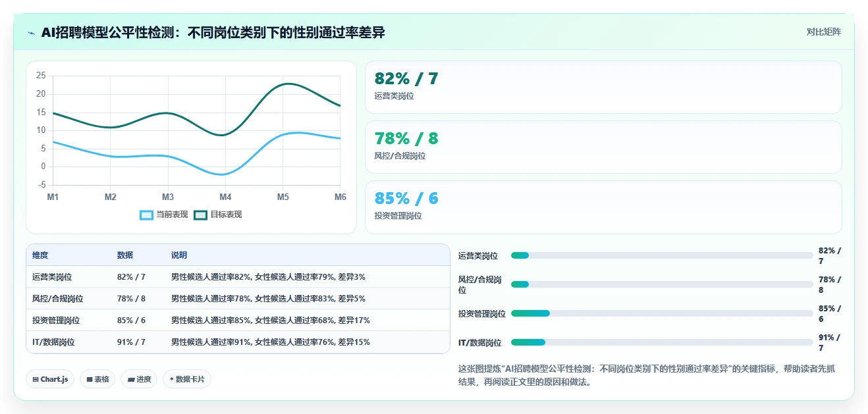Click the IT/数据岗位 table cell
This screenshot has width=868, height=414.
(x=53, y=342)
